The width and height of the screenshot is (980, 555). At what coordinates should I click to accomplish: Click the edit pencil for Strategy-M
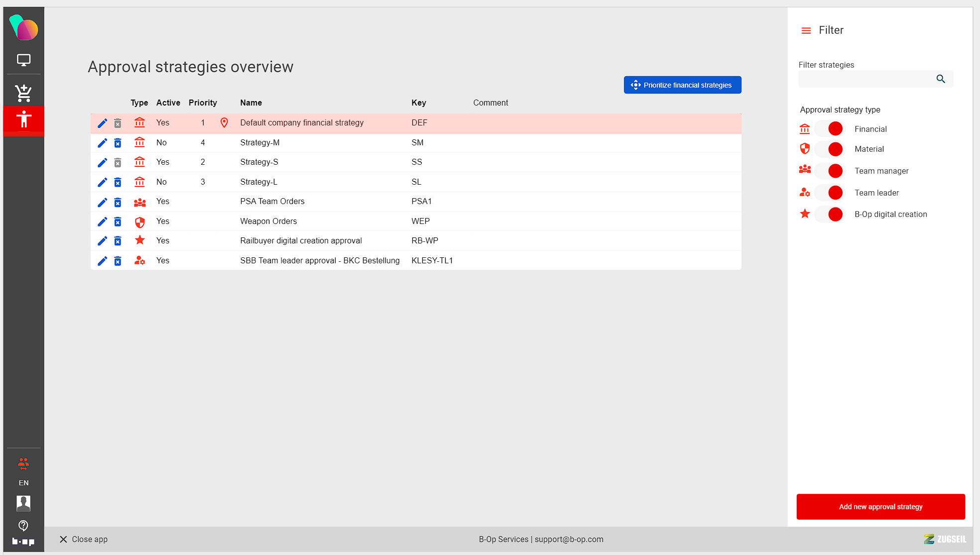click(x=102, y=143)
